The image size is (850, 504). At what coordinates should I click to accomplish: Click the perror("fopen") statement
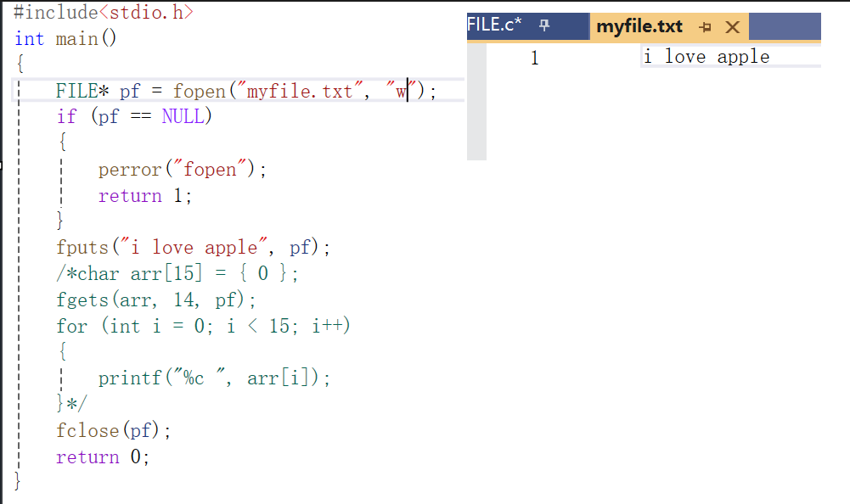[x=182, y=169]
